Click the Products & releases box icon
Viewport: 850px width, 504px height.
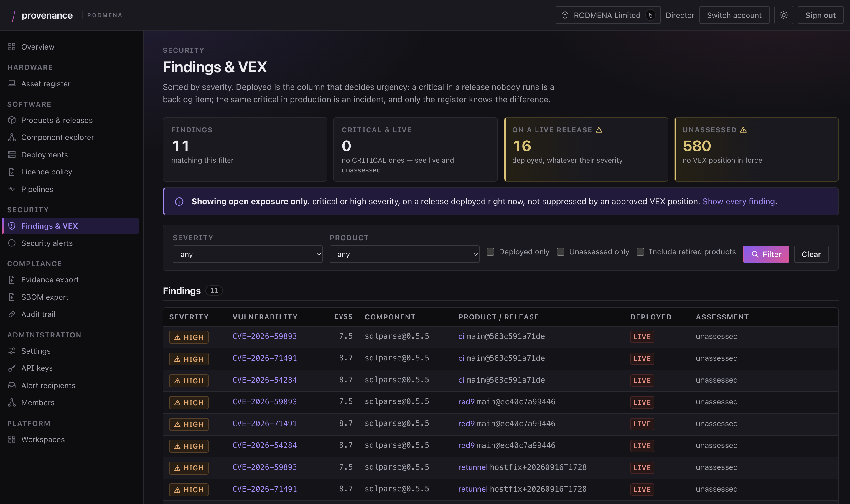12,120
